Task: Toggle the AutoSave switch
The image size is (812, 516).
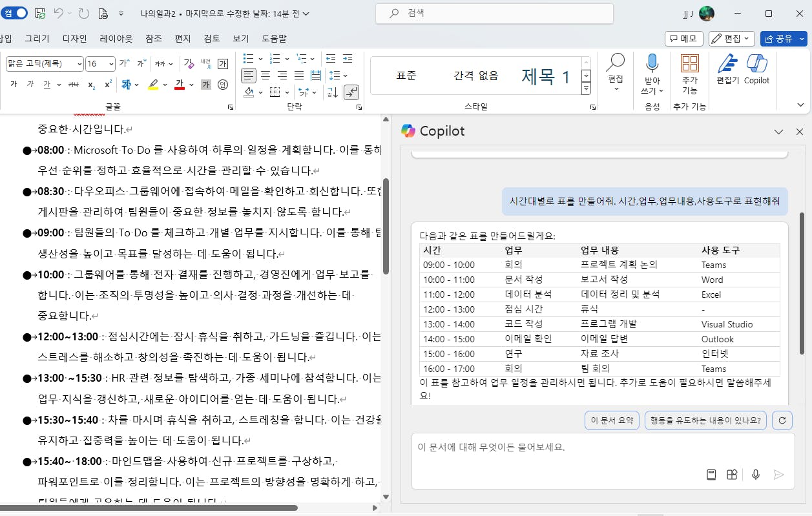Action: click(14, 13)
